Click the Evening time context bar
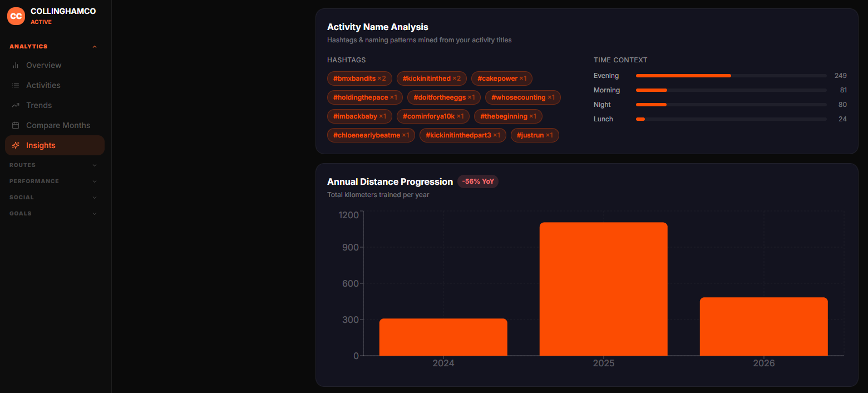The image size is (868, 393). click(731, 76)
